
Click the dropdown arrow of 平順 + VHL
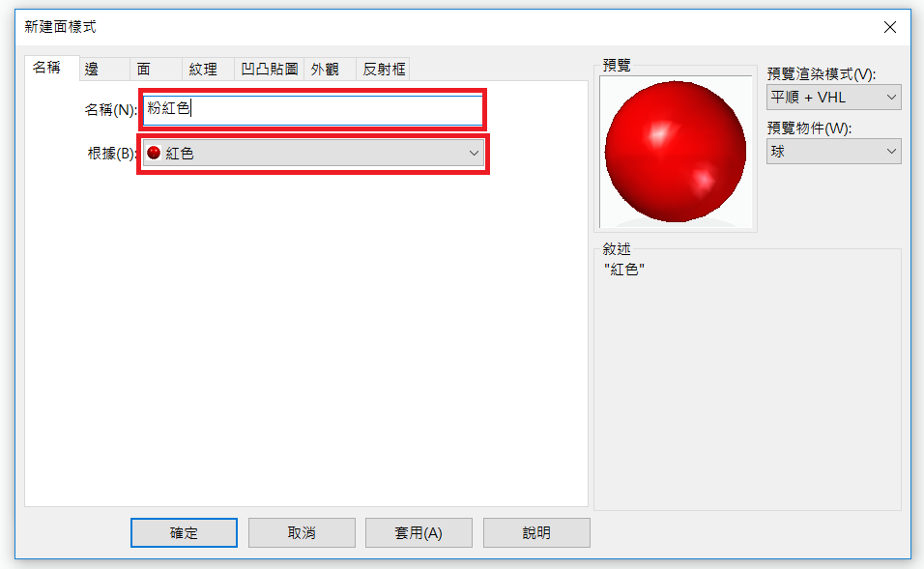(x=891, y=98)
